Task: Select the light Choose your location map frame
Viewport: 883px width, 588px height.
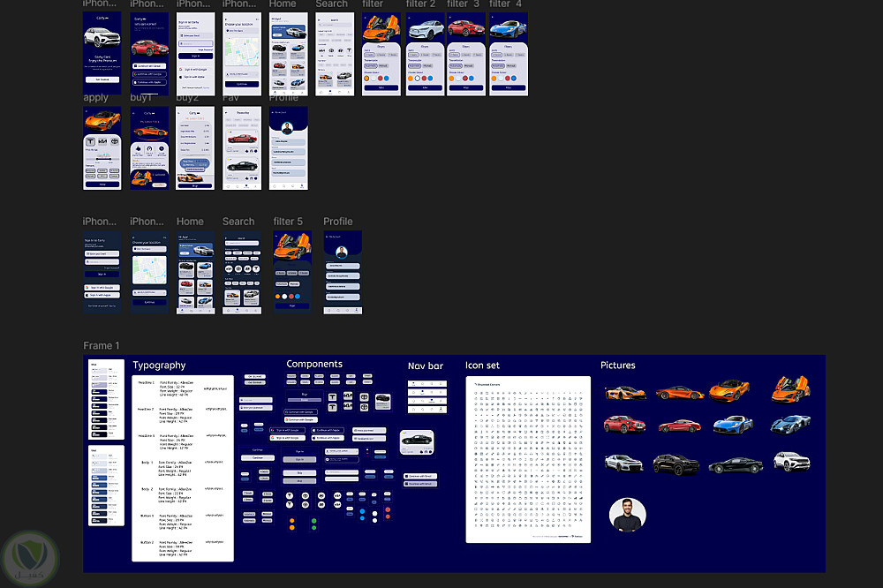Action: point(242,54)
